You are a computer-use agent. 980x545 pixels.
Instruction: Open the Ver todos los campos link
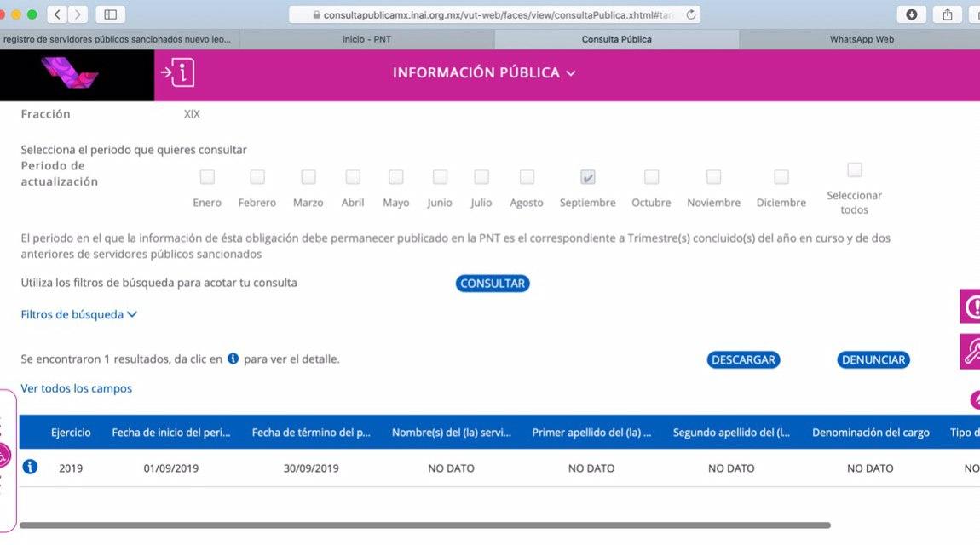click(77, 388)
